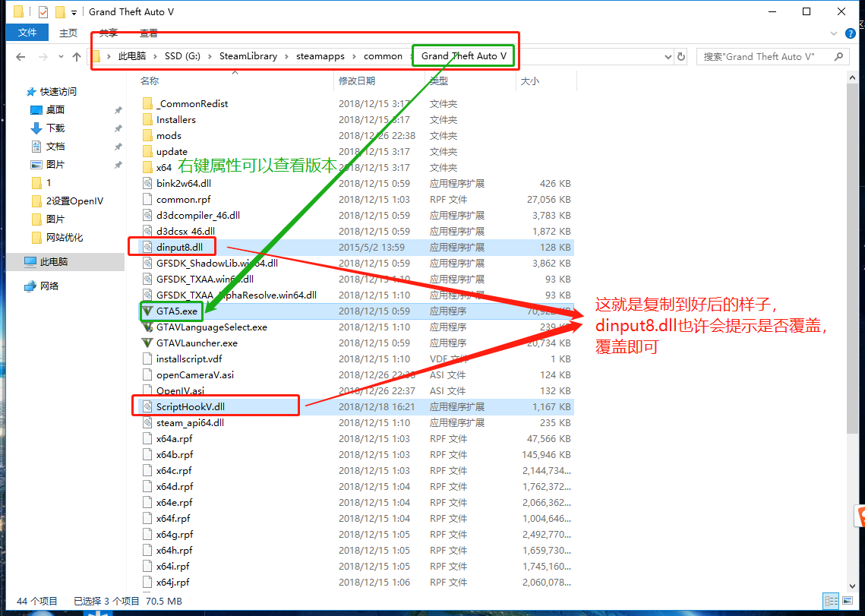The height and width of the screenshot is (616, 865).
Task: Sort by the 大小 column header
Action: (530, 81)
